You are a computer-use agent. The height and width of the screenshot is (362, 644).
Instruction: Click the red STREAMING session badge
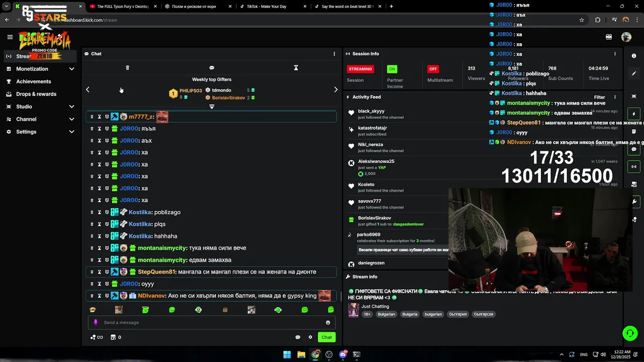pos(360,69)
